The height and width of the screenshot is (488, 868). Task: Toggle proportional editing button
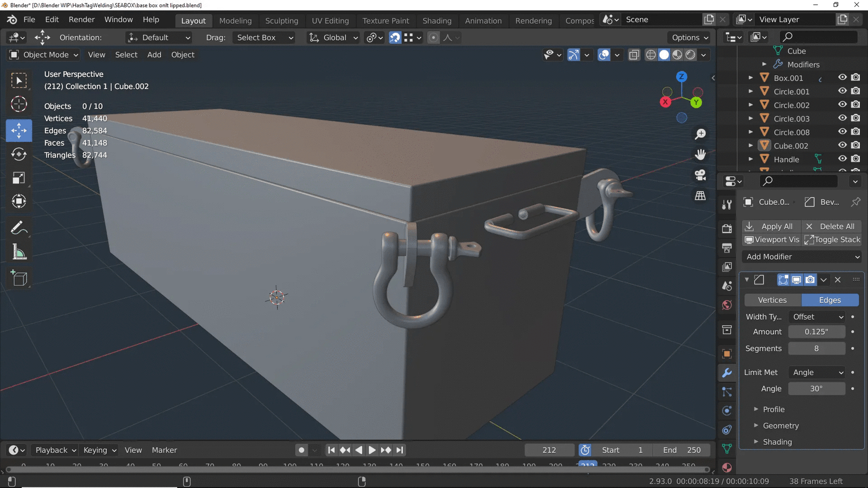point(433,38)
